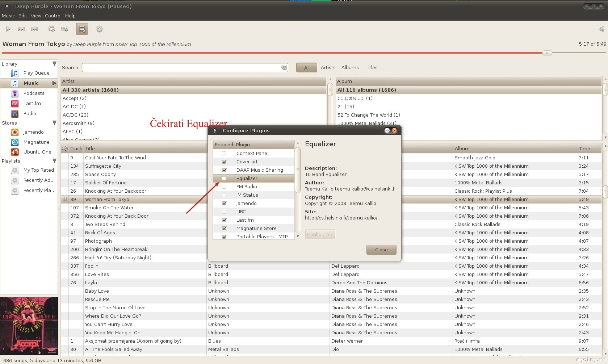The image size is (608, 364).
Task: Click the Search input field
Action: [185, 67]
